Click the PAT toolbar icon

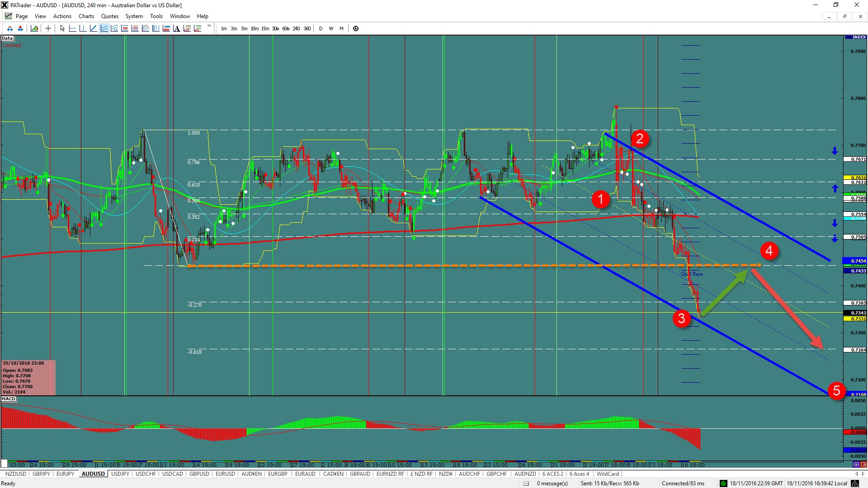187,28
